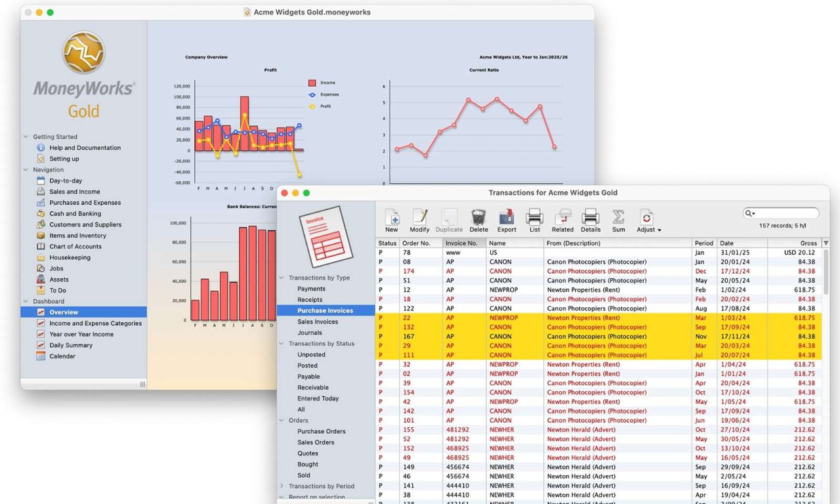Collapse the Navigation section

click(26, 170)
